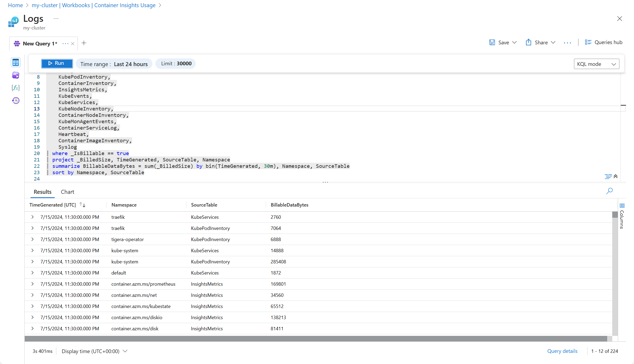634x364 pixels.
Task: Open the Tables sidebar icon
Action: point(16,63)
